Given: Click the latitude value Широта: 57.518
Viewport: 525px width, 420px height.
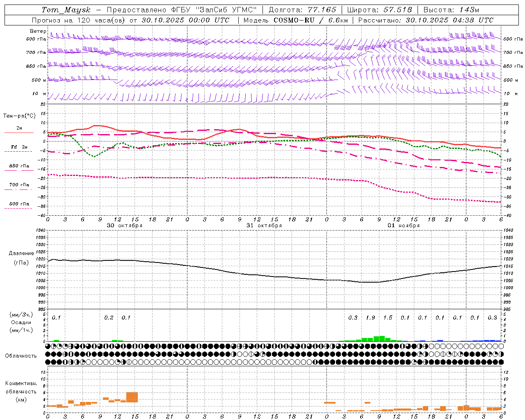Looking at the screenshot, I should pyautogui.click(x=379, y=10).
